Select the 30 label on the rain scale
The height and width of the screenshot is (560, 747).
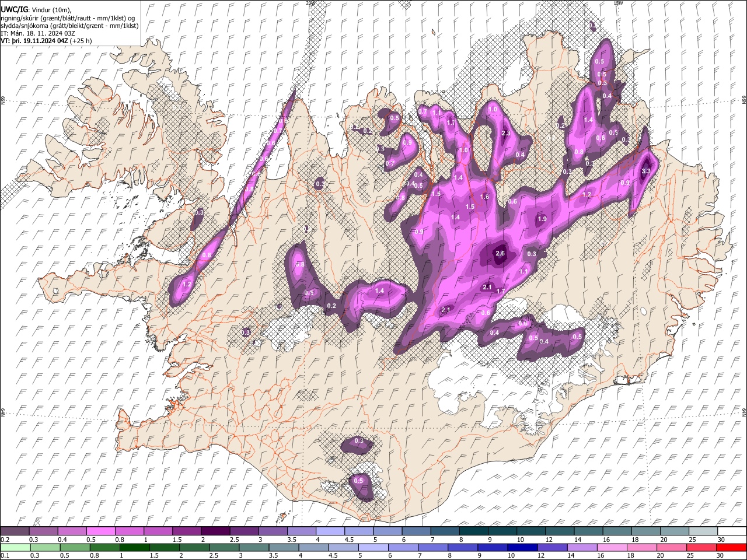721,555
